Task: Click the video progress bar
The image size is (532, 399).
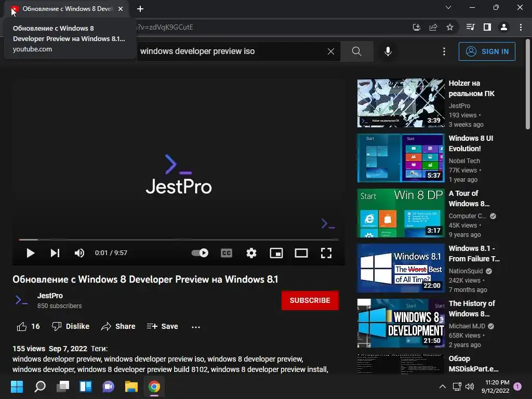Action: 179,240
